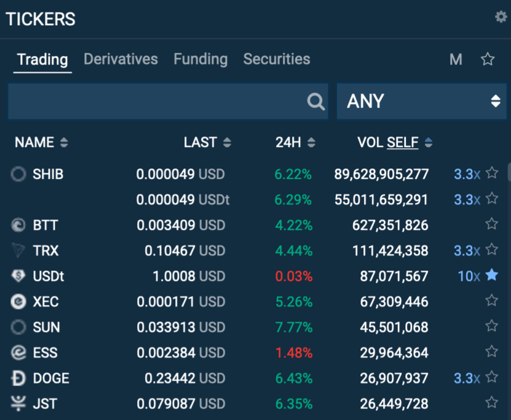Open the tickers settings gear
This screenshot has width=511, height=420.
(501, 17)
